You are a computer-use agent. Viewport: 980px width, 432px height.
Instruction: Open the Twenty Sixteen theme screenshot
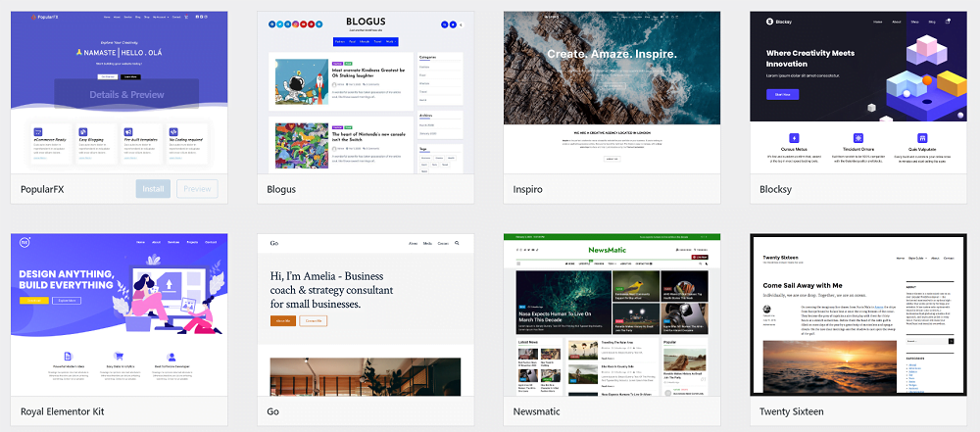coord(858,315)
